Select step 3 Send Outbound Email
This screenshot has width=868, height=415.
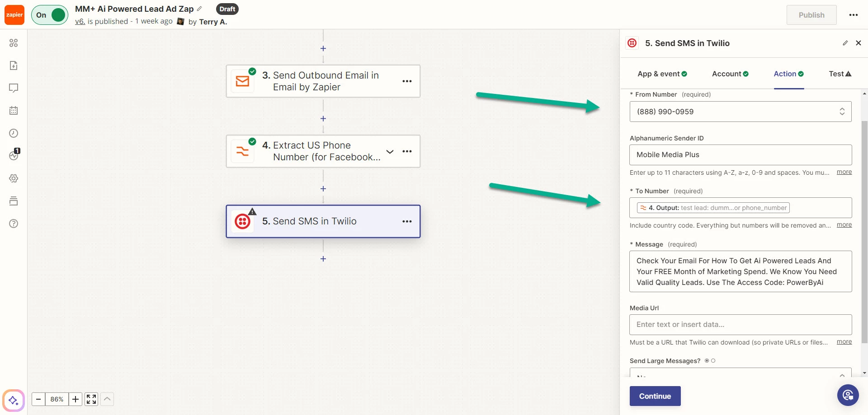coord(323,81)
